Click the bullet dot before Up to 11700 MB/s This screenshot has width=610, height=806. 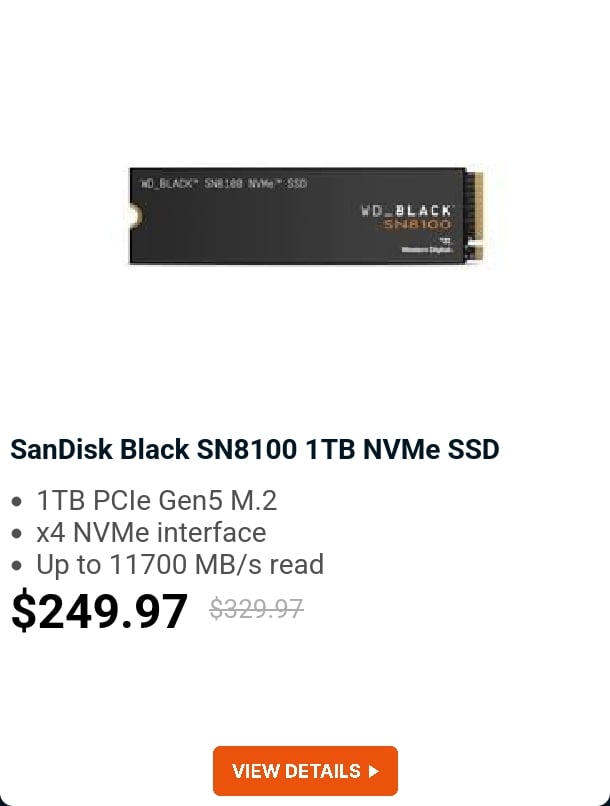pos(16,565)
